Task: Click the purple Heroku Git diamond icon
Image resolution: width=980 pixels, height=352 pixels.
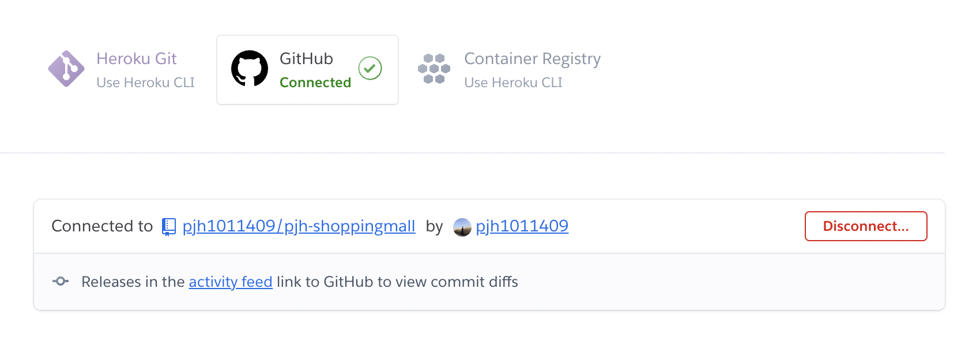Action: coord(66,69)
